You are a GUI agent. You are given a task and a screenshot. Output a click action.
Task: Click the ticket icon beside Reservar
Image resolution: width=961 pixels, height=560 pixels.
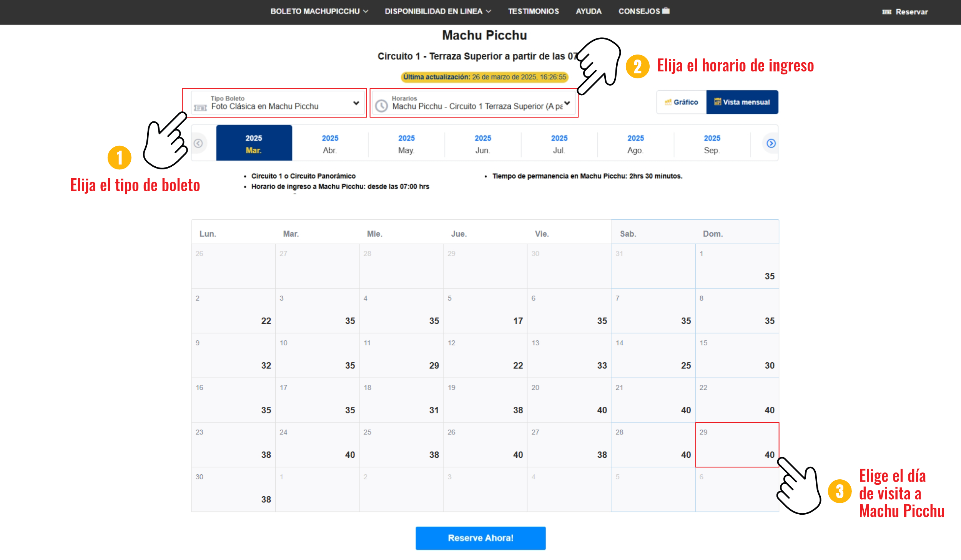tap(886, 12)
